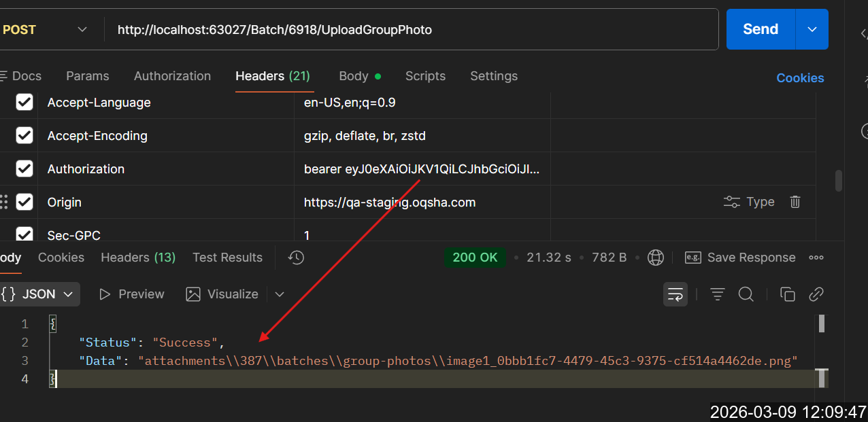Expand the Send button dropdown arrow
The width and height of the screenshot is (868, 422).
[x=812, y=29]
